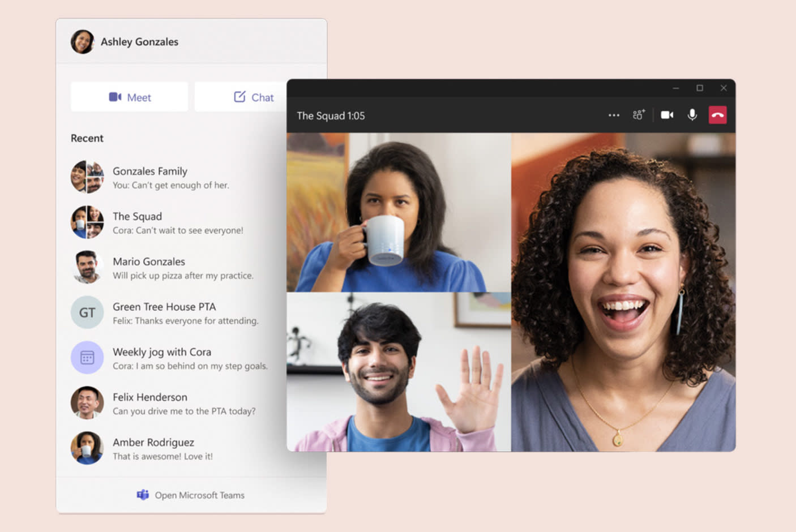The height and width of the screenshot is (532, 796).
Task: Click Ashley Gonzales profile avatar
Action: tap(82, 42)
